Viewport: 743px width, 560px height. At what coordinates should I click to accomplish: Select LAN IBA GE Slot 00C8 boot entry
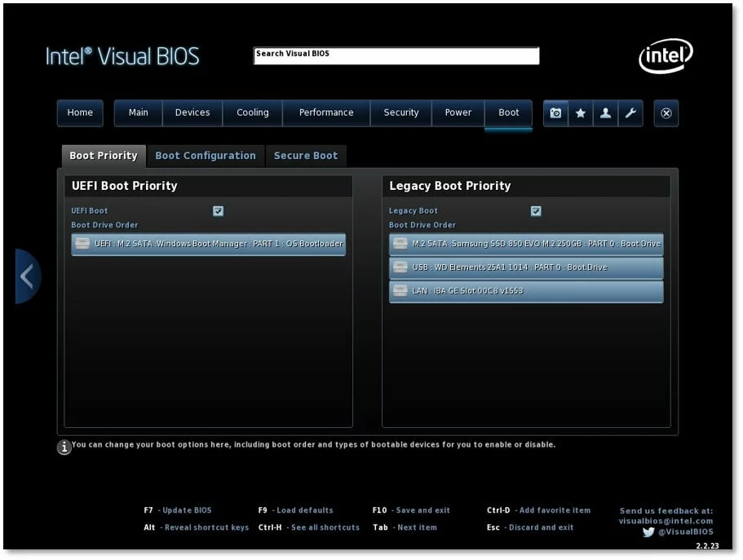(526, 291)
